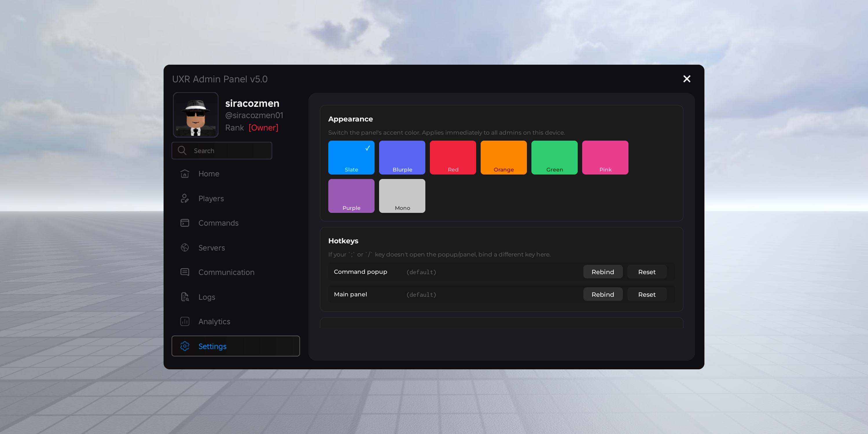
Task: Apply the Mono accent swatch
Action: 402,196
